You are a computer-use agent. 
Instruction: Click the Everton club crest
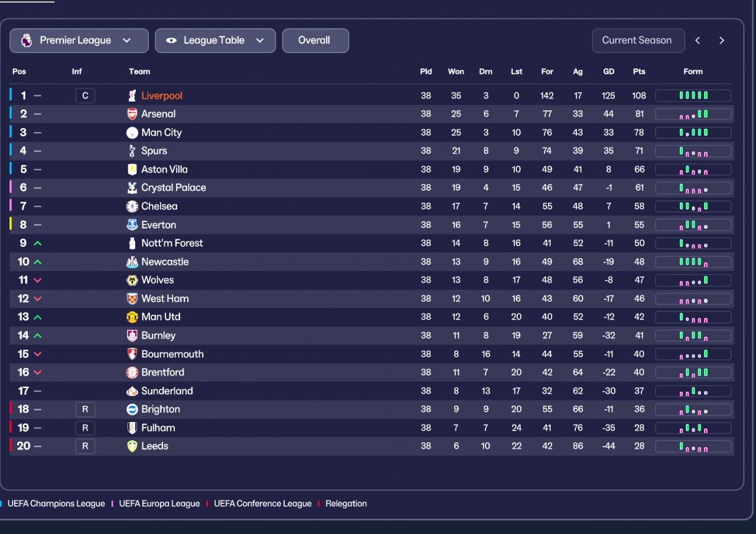point(132,225)
